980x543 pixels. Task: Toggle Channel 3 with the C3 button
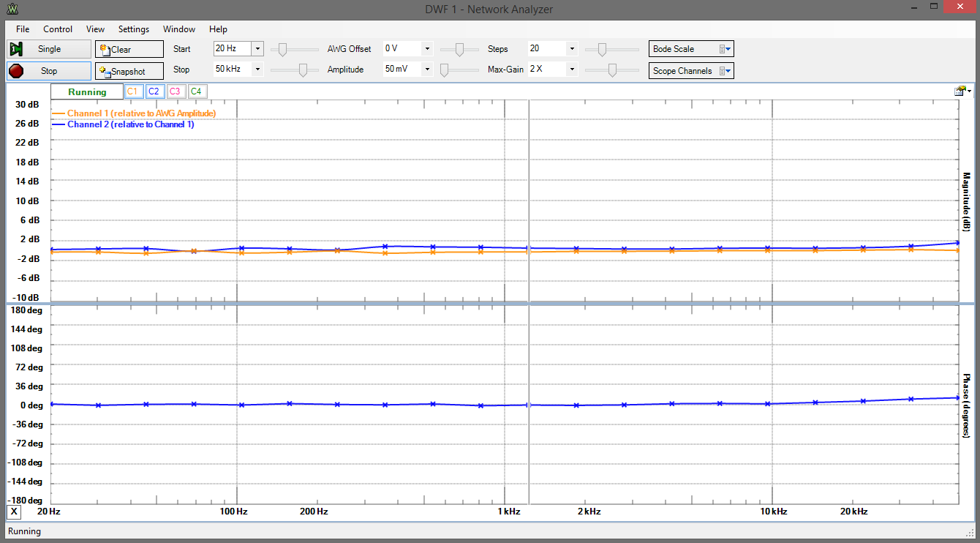175,91
